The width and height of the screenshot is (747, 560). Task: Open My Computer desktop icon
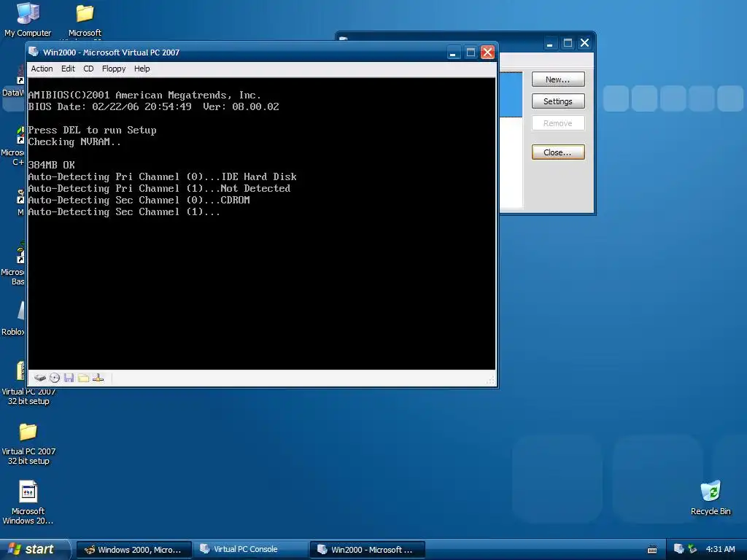pyautogui.click(x=28, y=20)
